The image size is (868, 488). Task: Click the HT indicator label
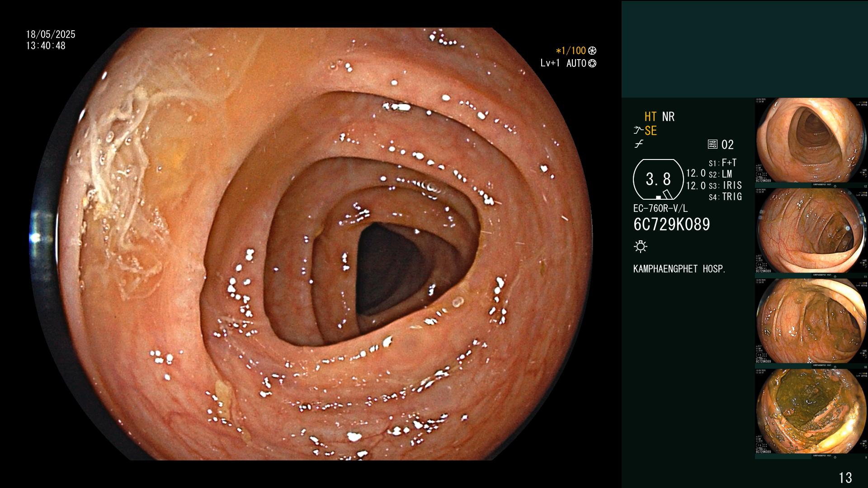(x=650, y=117)
